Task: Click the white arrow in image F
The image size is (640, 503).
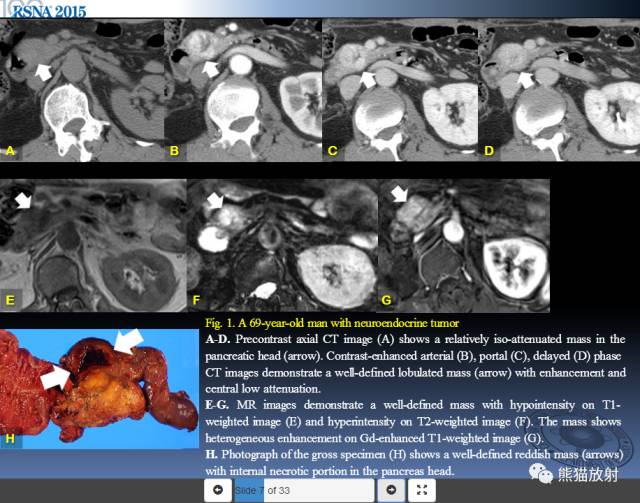Action: coord(216,200)
